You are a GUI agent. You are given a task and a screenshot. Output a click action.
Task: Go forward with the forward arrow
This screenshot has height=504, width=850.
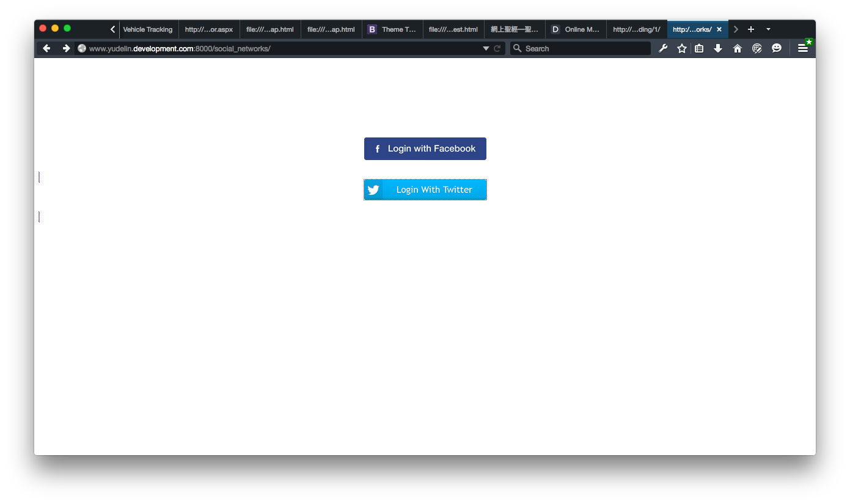pos(66,48)
